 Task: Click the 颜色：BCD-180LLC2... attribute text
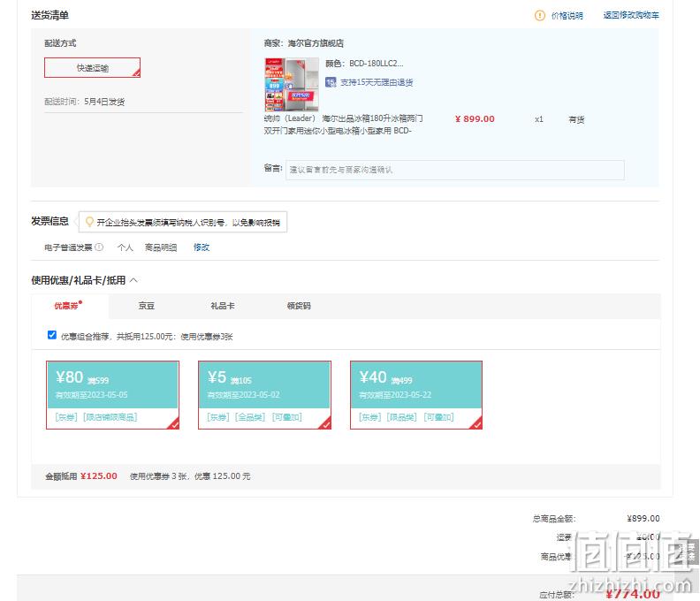(364, 64)
